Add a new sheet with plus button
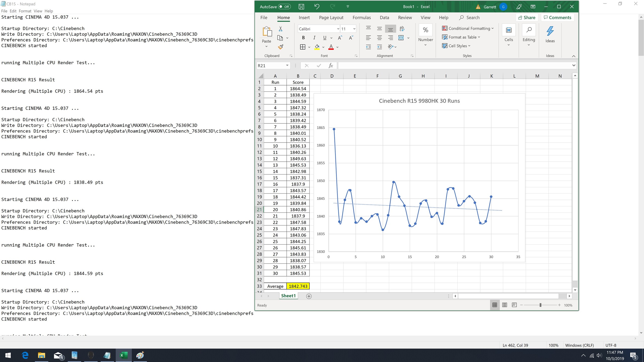This screenshot has width=644, height=362. tap(309, 296)
